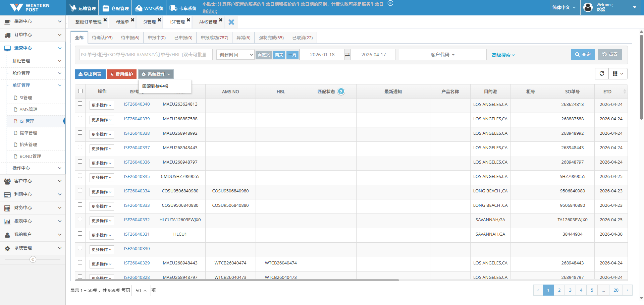Switch to the 申报成功(787) tab

[214, 38]
